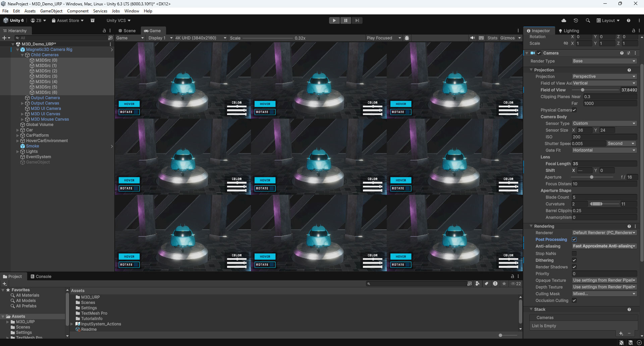Open the Unity Cloud services icon
Screen dimensions: 644x346
[564, 20]
